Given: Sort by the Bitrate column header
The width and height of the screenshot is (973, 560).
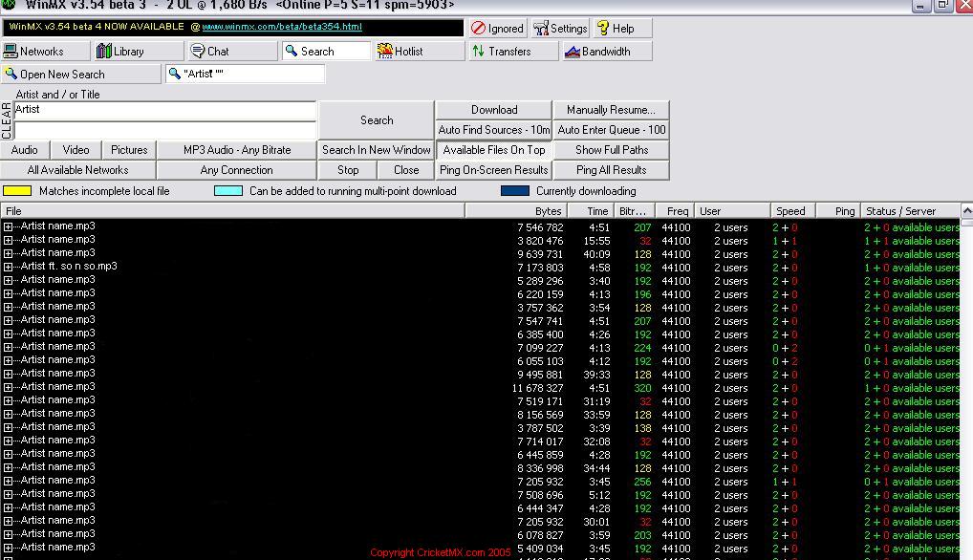Looking at the screenshot, I should pos(635,211).
